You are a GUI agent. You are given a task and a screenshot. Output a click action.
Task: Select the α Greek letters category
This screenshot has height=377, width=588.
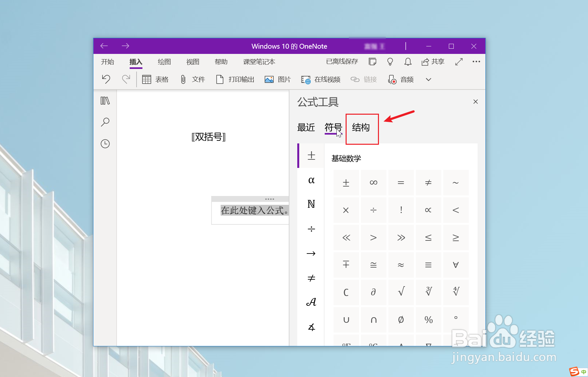(x=311, y=180)
